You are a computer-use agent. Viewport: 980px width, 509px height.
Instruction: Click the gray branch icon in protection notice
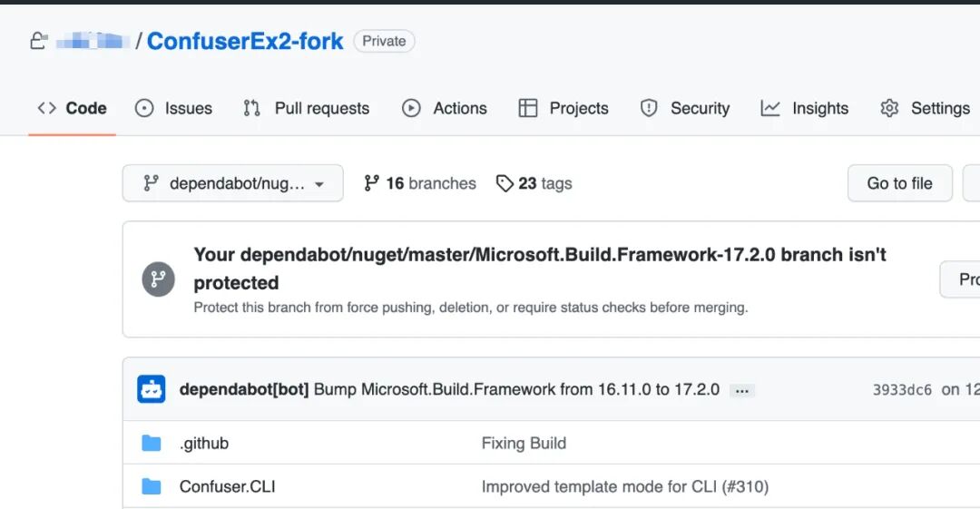pyautogui.click(x=158, y=279)
